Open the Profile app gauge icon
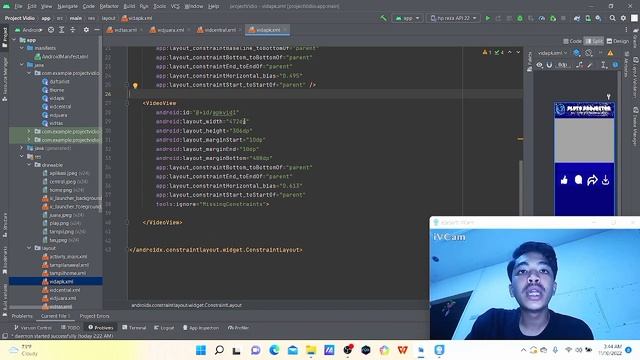Image resolution: width=640 pixels, height=360 pixels. coord(542,18)
